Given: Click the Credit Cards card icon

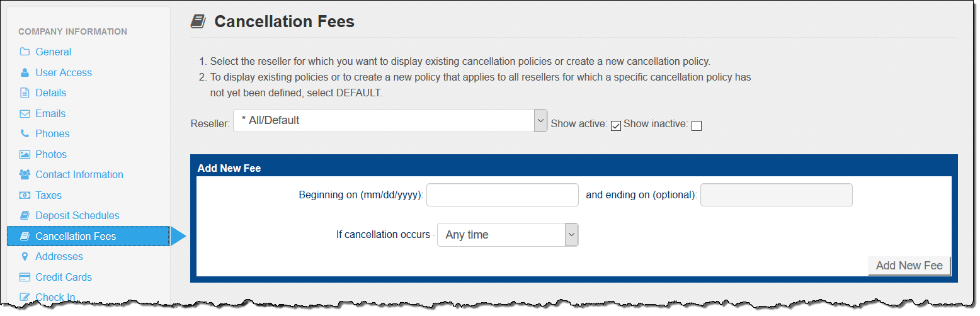Looking at the screenshot, I should click(25, 277).
